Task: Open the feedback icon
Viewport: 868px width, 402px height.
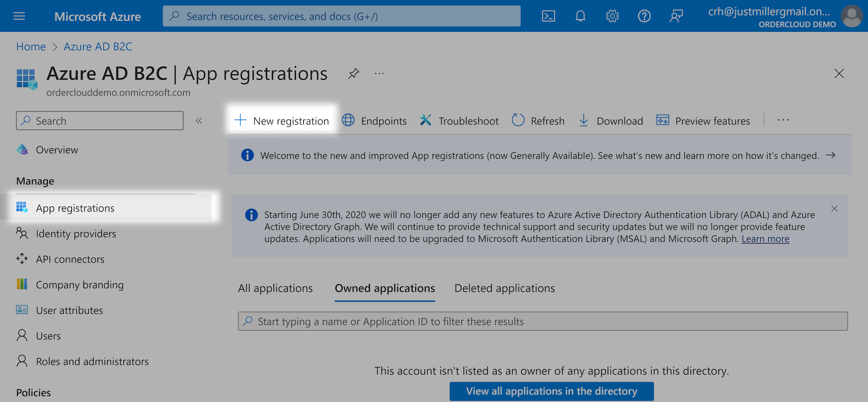Action: (x=676, y=16)
